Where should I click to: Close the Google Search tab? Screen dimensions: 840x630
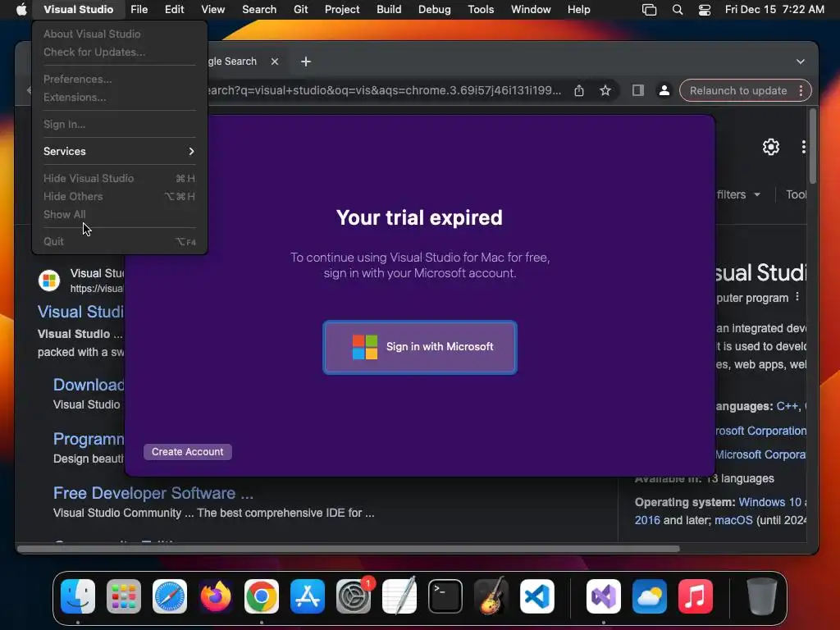pyautogui.click(x=275, y=62)
